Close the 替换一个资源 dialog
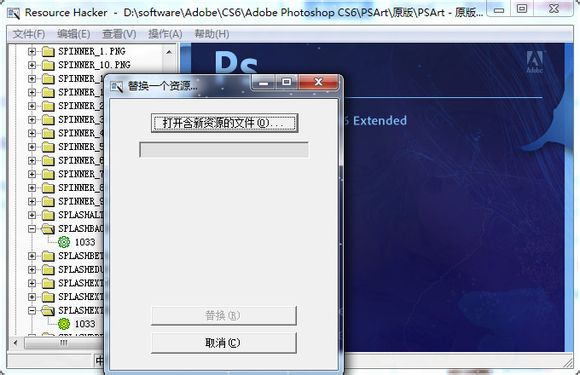This screenshot has height=375, width=580. click(318, 82)
